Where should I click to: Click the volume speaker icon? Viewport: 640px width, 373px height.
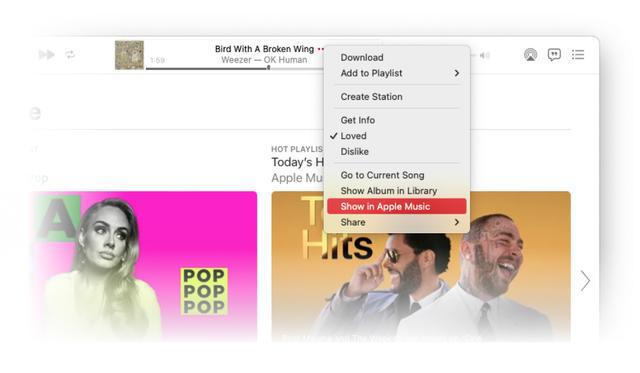pos(484,56)
